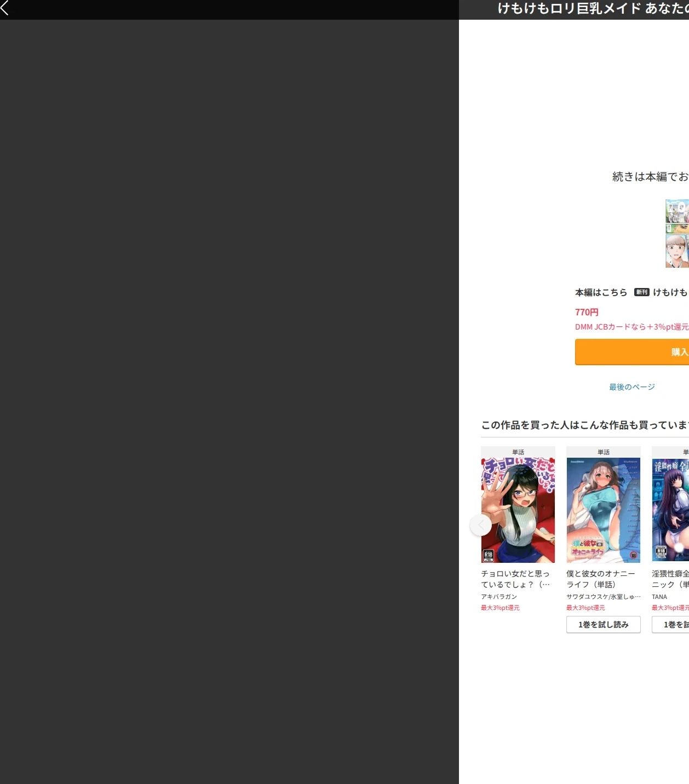This screenshot has height=784, width=689.
Task: Click the previous carousel arrow in recommendations
Action: pos(481,525)
